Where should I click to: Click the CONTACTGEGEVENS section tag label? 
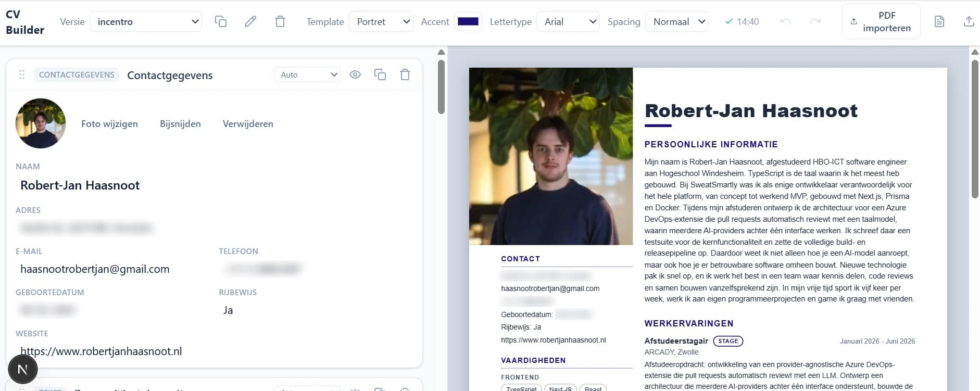pos(77,74)
